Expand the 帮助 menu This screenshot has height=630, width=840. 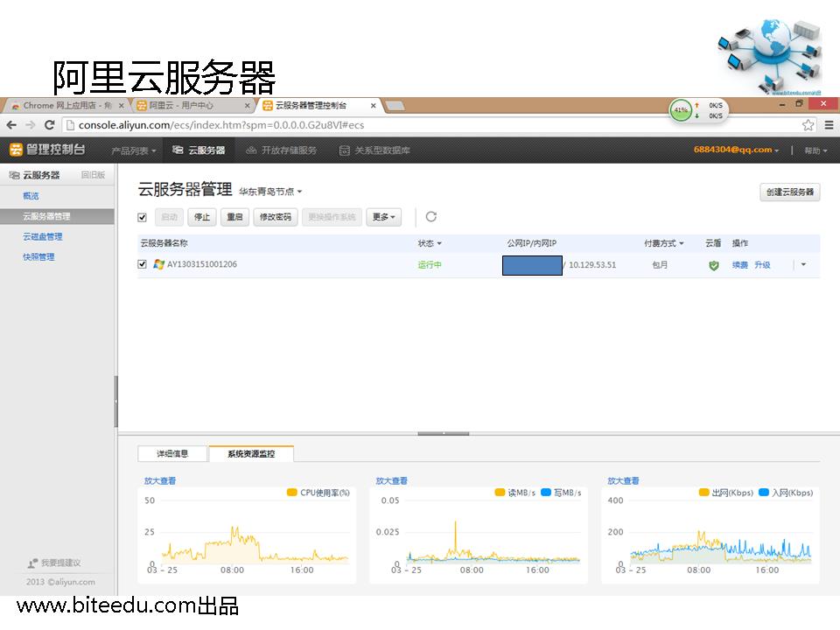click(815, 151)
